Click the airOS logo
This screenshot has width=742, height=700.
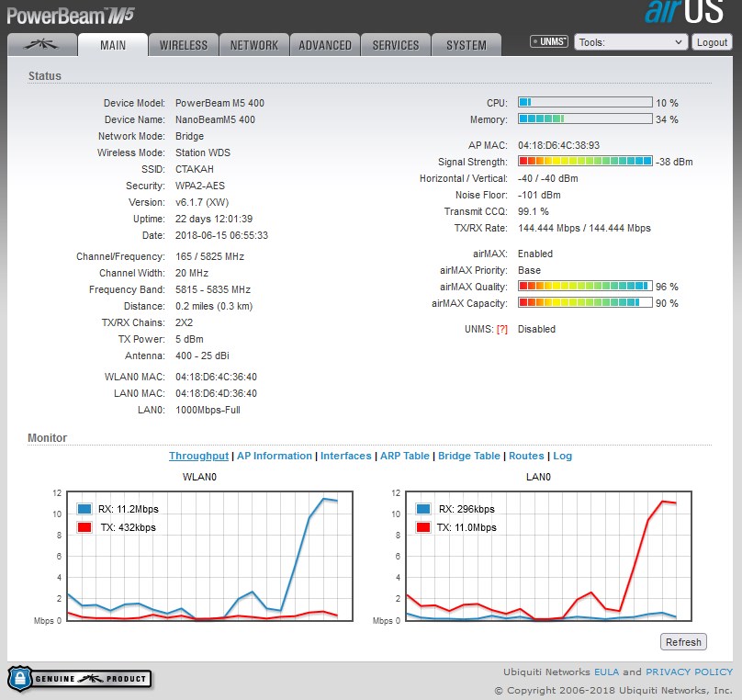point(684,11)
